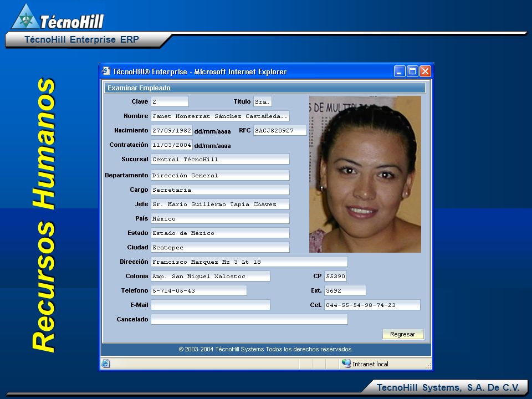The width and height of the screenshot is (532, 399).
Task: Click the TécnoHill Enterprise ERP banner text
Action: [82, 39]
